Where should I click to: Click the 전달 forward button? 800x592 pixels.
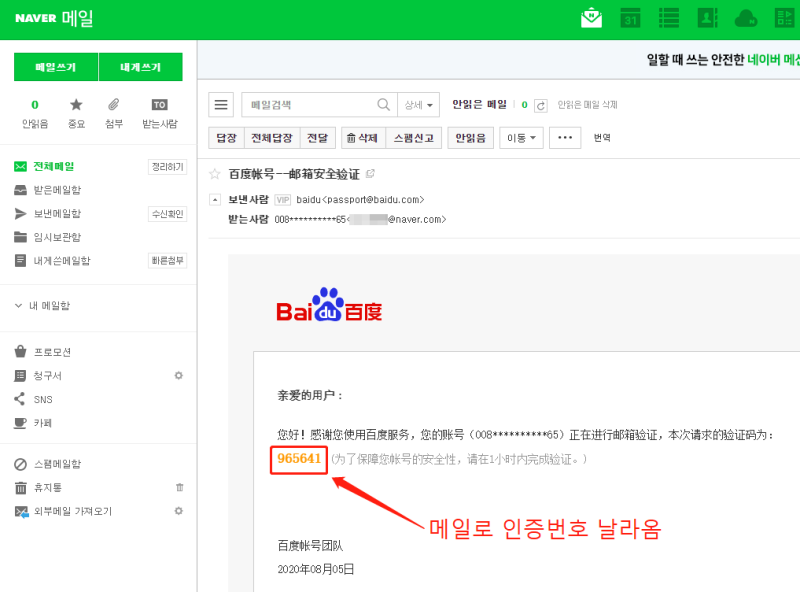click(x=317, y=138)
